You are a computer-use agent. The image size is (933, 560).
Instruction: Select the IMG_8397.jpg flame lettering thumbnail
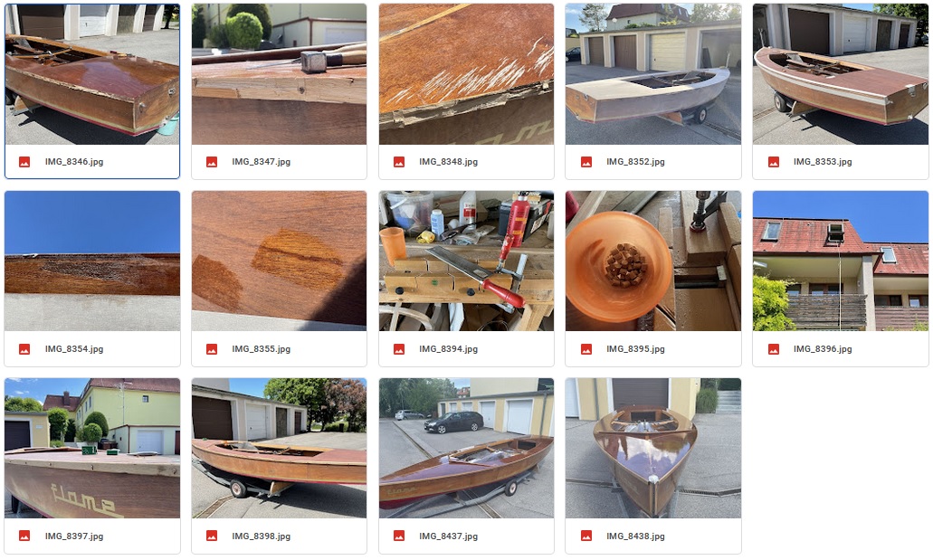coord(92,448)
